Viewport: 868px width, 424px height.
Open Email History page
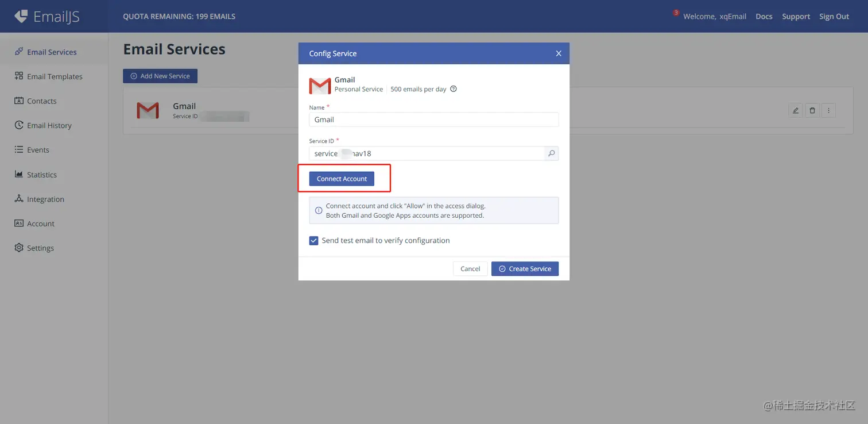(x=49, y=125)
